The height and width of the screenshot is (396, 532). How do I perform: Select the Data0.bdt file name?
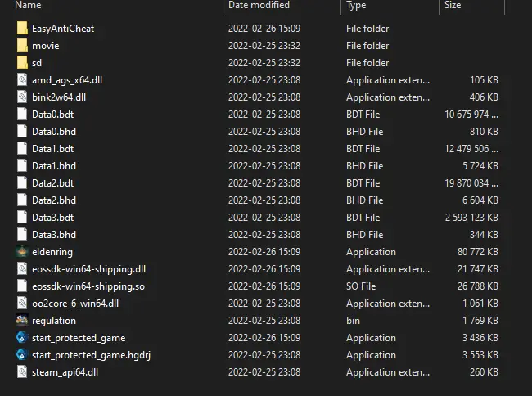52,115
